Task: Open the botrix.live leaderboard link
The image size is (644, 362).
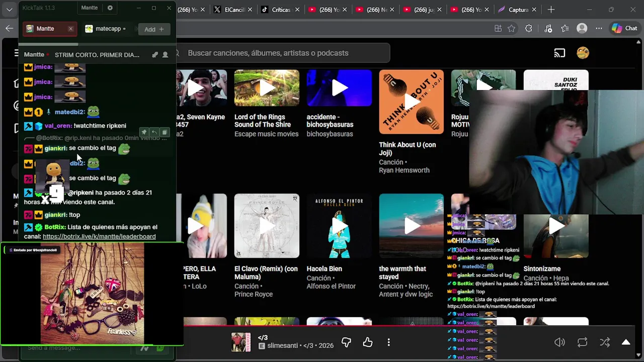Action: click(99, 236)
